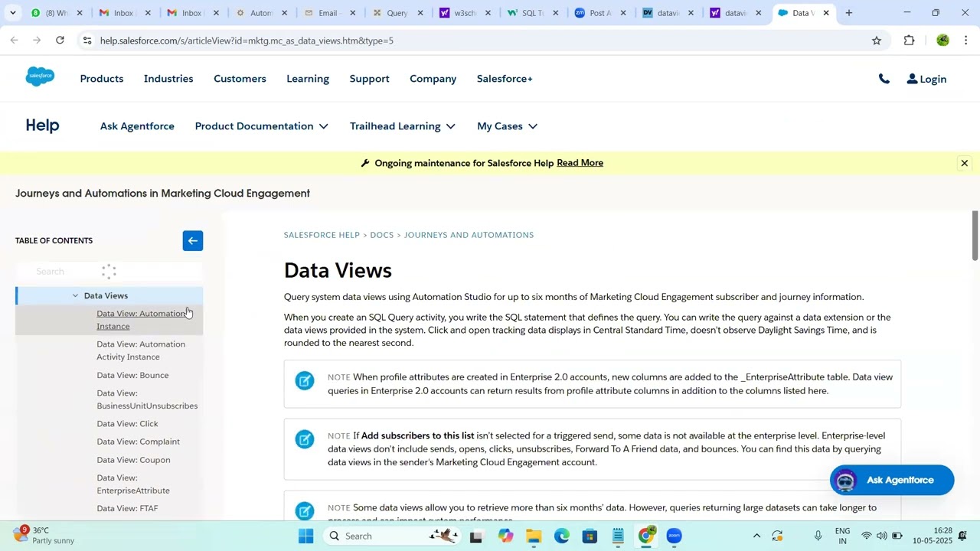Switch to the Email browser tab
This screenshot has height=551, width=980.
pyautogui.click(x=329, y=13)
